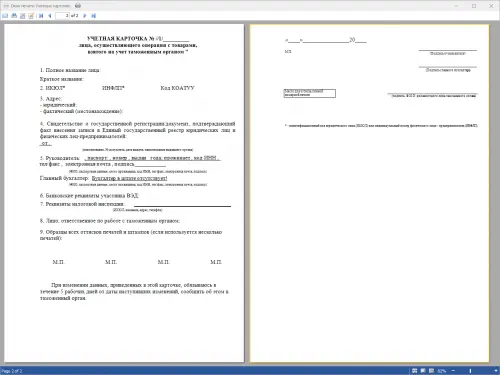Click the boxed note on second page
Image resolution: width=500 pixels, height=375 pixels.
(x=310, y=93)
